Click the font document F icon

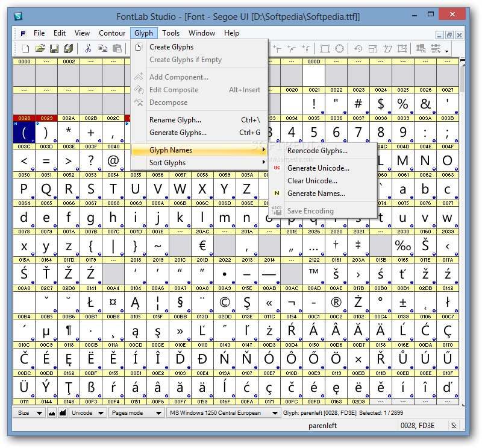23,33
